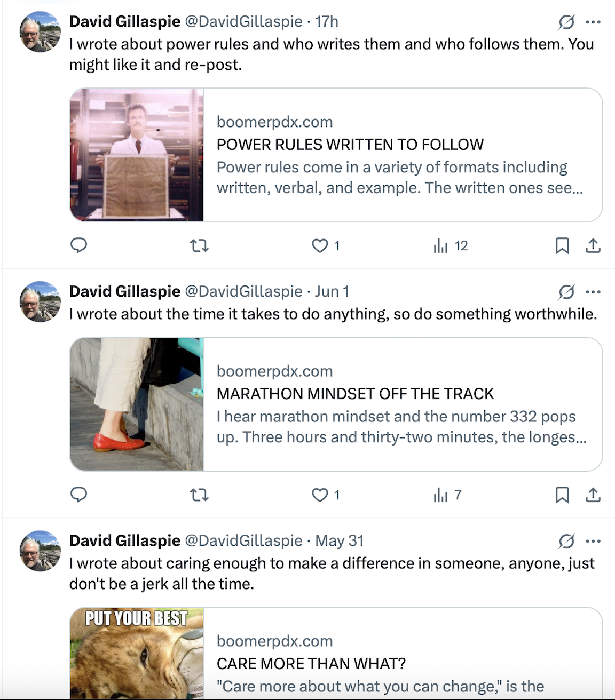This screenshot has height=700, width=615.
Task: Open David Gillaspie's profile from the top tweet
Action: click(x=124, y=21)
